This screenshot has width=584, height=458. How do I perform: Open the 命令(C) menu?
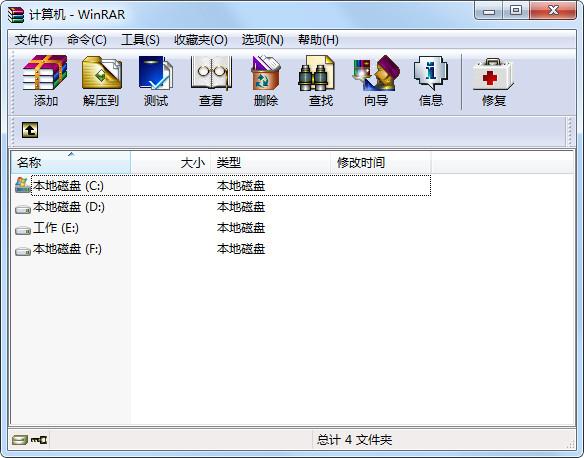[87, 39]
